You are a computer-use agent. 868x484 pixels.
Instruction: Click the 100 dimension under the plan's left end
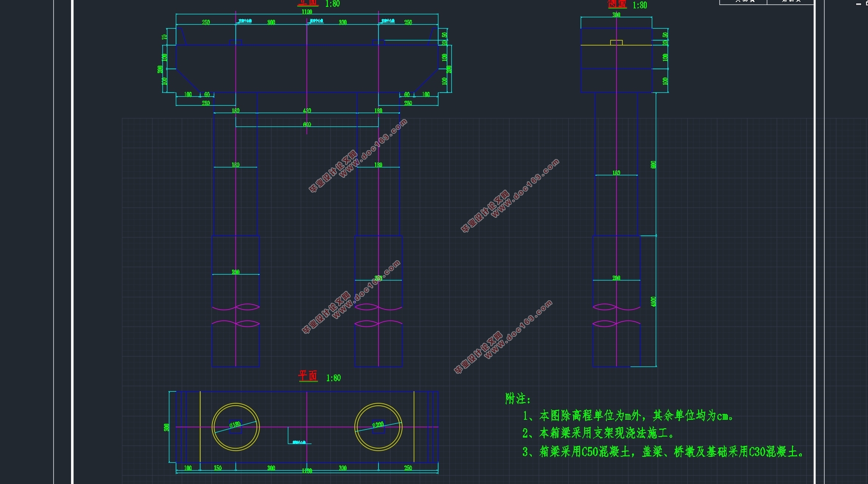[188, 468]
